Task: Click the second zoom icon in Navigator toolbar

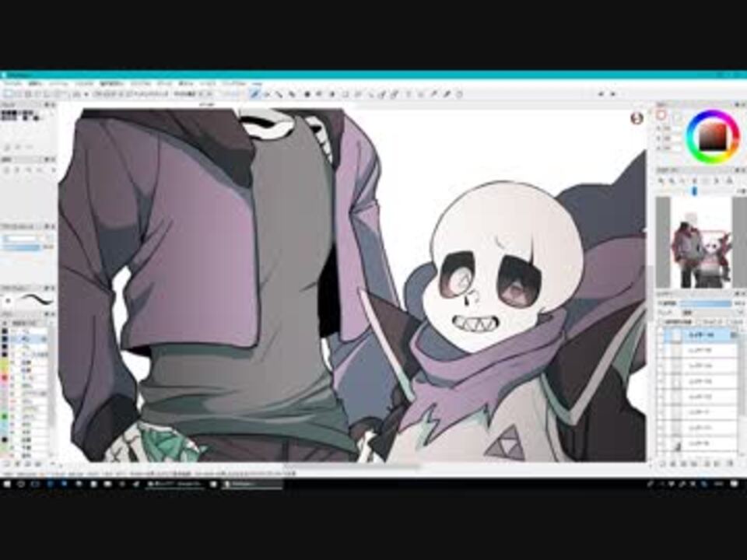Action: (x=672, y=180)
